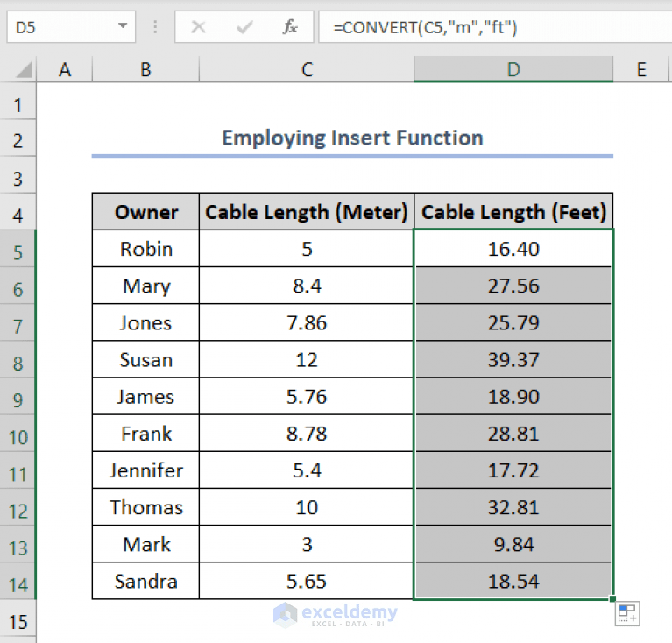Image resolution: width=672 pixels, height=643 pixels.
Task: Click the feet value 16.40
Action: coord(513,249)
